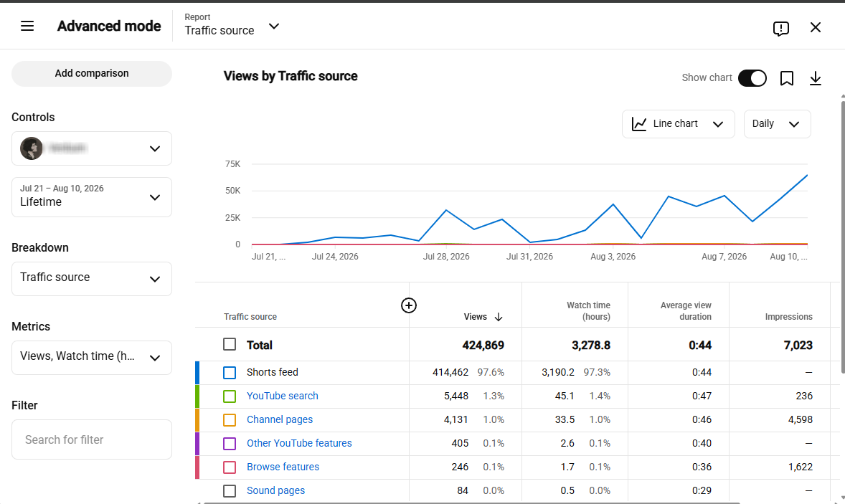
Task: Open the Channel pages link
Action: pyautogui.click(x=280, y=419)
